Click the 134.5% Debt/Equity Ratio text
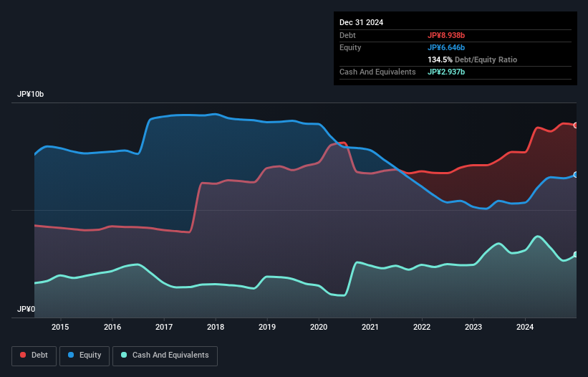The height and width of the screenshot is (377, 588). pos(472,59)
